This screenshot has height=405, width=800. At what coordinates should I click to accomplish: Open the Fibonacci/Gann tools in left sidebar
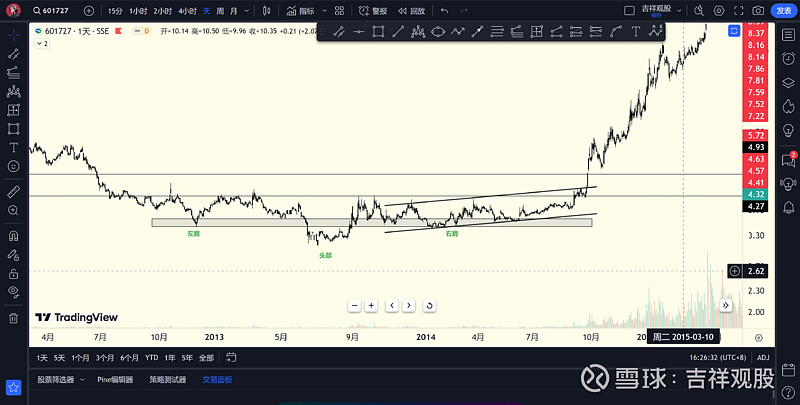coord(14,72)
